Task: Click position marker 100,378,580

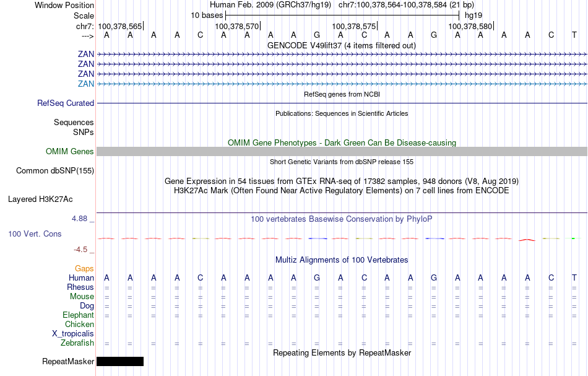Action: [x=470, y=26]
